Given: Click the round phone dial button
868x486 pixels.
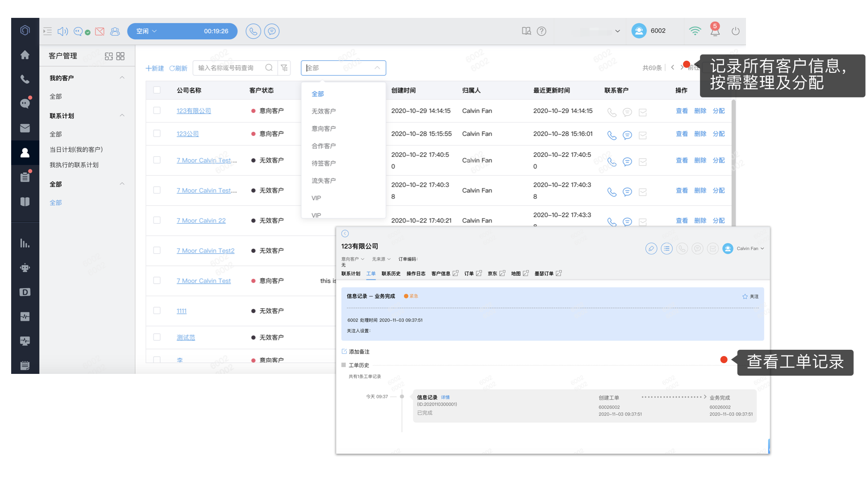Looking at the screenshot, I should 253,31.
